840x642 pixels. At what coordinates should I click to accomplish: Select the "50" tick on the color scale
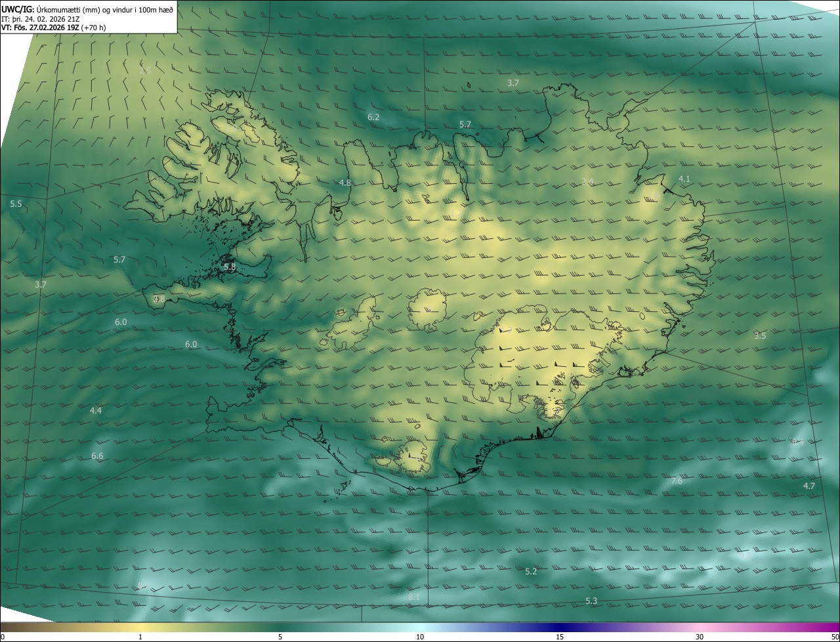pyautogui.click(x=835, y=637)
